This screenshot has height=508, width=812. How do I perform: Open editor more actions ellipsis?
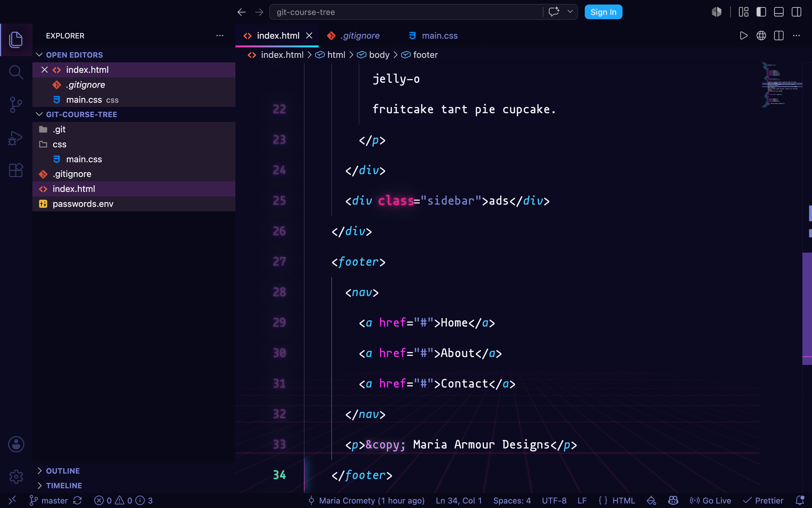click(796, 36)
